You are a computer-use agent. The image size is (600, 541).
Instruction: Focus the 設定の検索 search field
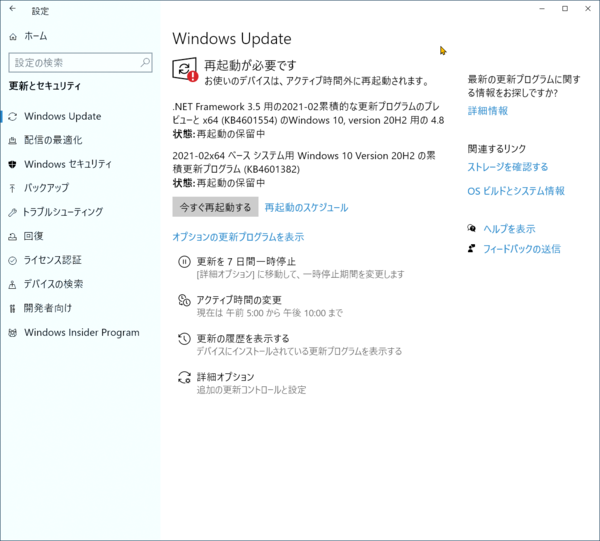tap(80, 62)
